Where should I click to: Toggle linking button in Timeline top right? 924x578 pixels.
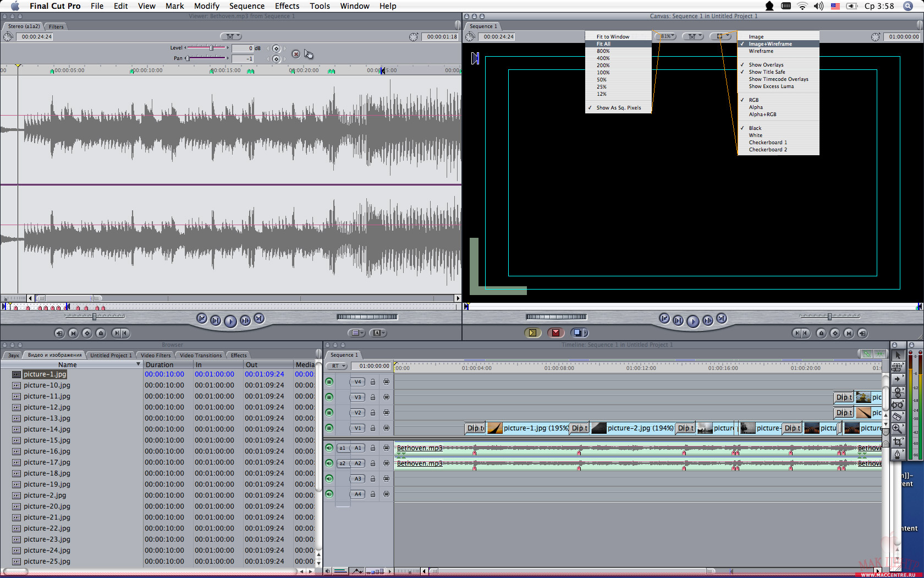(x=867, y=354)
